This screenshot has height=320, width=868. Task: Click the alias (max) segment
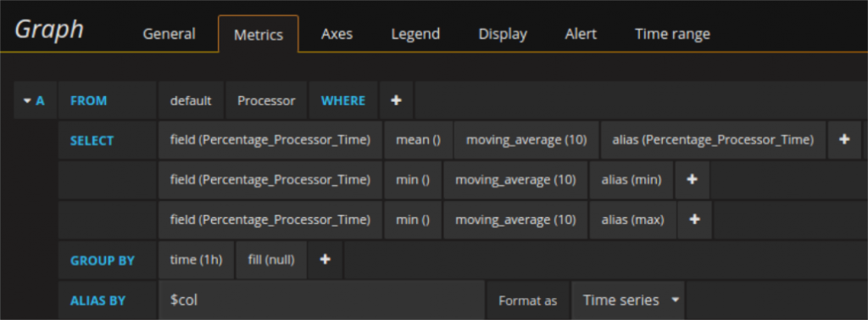click(x=632, y=220)
